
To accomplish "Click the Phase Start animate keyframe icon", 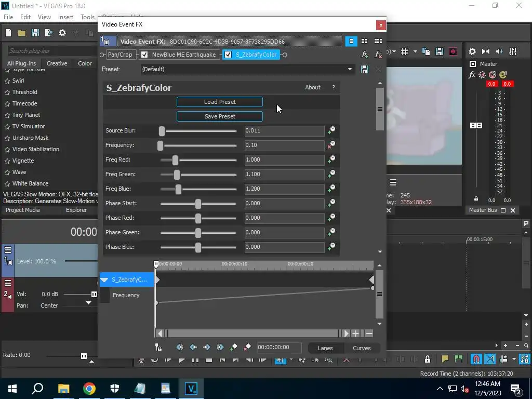I will (331, 203).
